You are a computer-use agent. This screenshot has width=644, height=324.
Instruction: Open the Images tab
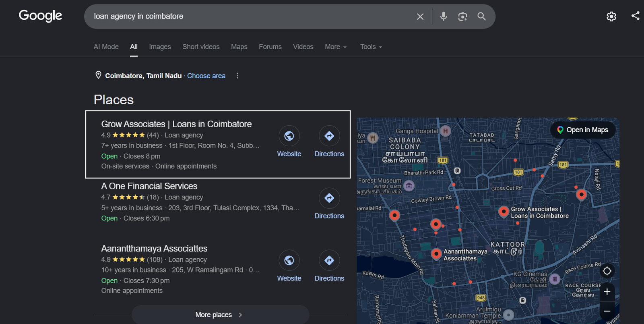tap(160, 47)
